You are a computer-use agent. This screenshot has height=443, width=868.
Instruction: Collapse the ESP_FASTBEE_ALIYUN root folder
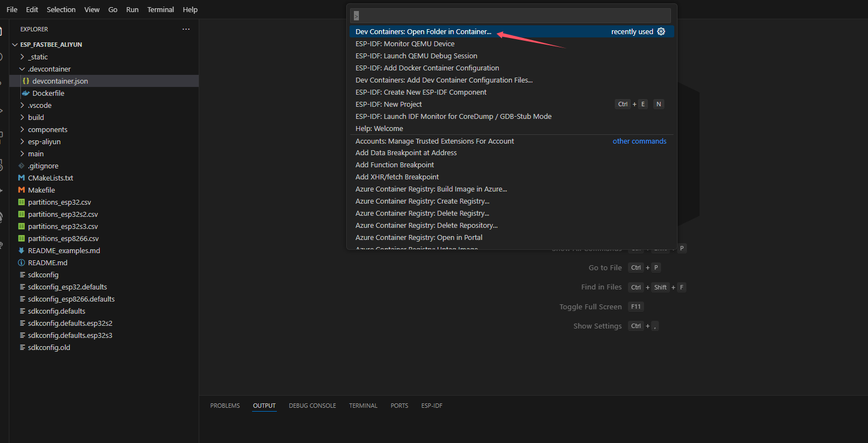pos(14,45)
